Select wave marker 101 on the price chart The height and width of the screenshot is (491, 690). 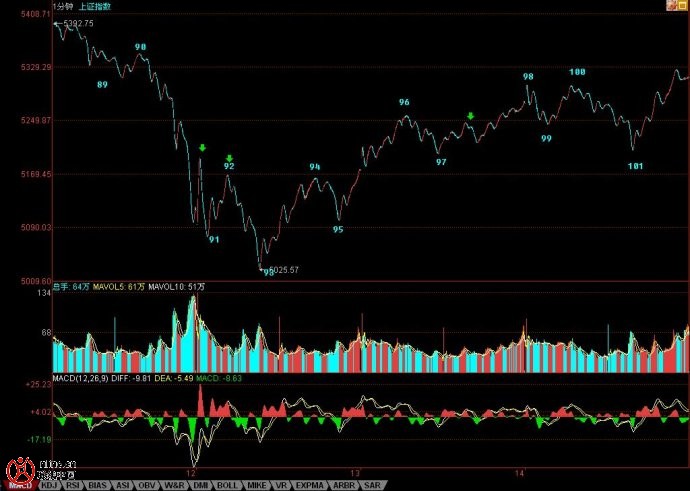pyautogui.click(x=634, y=166)
